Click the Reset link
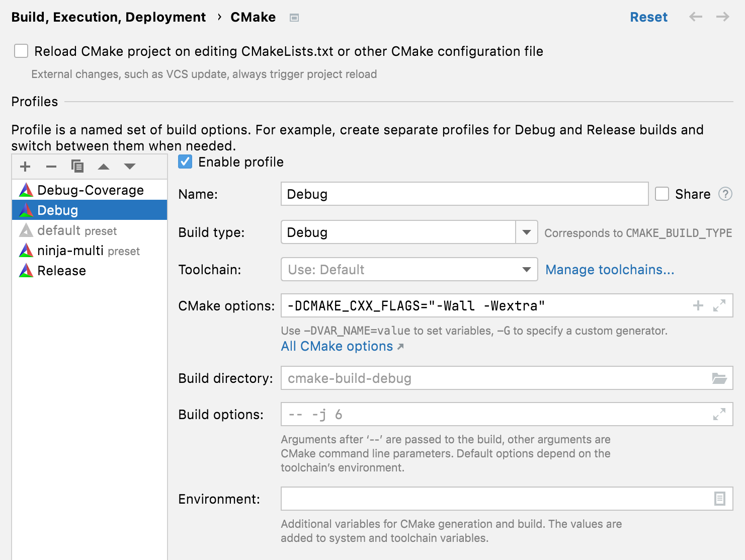745x560 pixels. 648,17
